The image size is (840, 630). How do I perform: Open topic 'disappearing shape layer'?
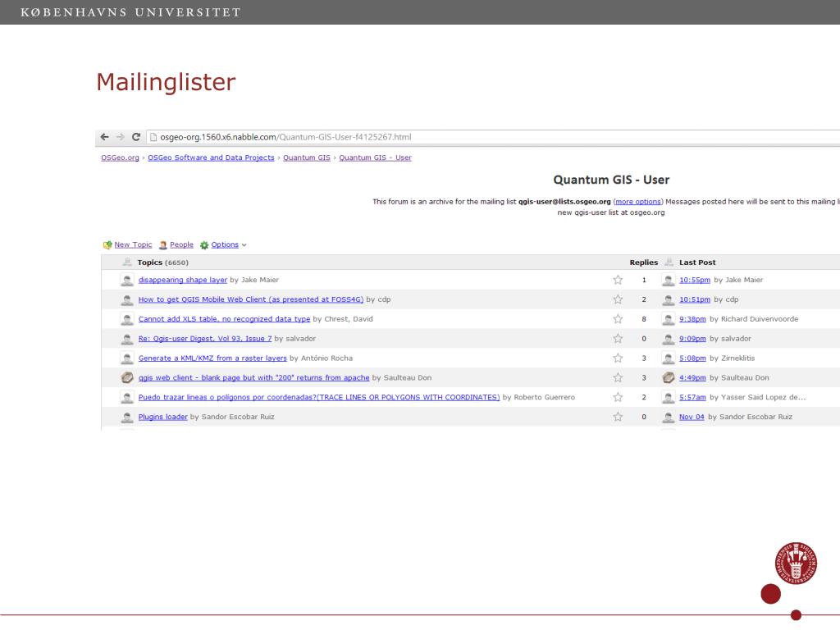(x=183, y=280)
